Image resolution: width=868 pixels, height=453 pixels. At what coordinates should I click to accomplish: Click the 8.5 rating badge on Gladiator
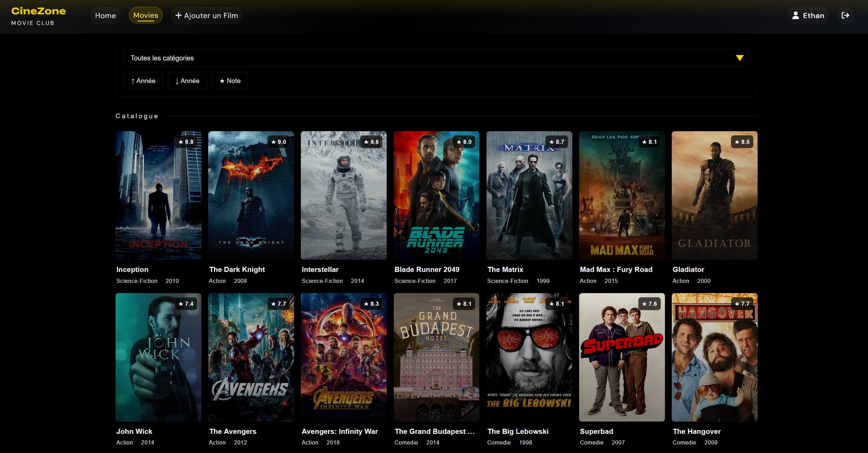pos(742,142)
